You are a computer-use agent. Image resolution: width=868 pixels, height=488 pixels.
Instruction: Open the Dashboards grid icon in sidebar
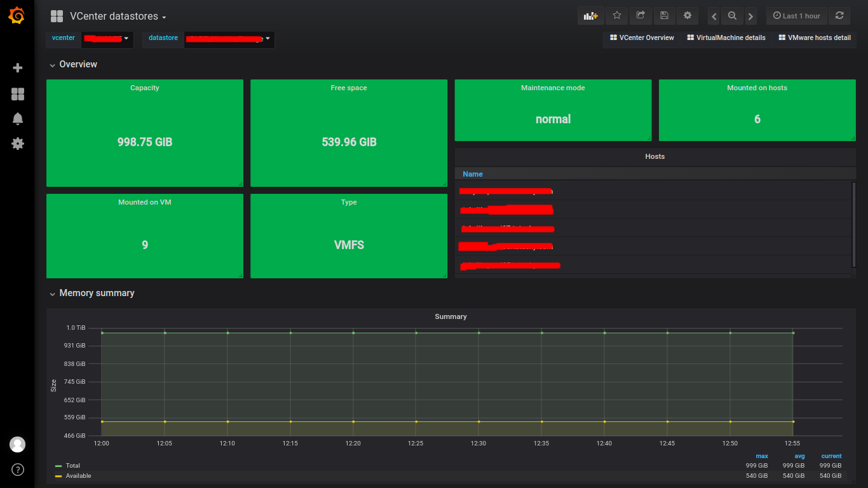[x=18, y=94]
